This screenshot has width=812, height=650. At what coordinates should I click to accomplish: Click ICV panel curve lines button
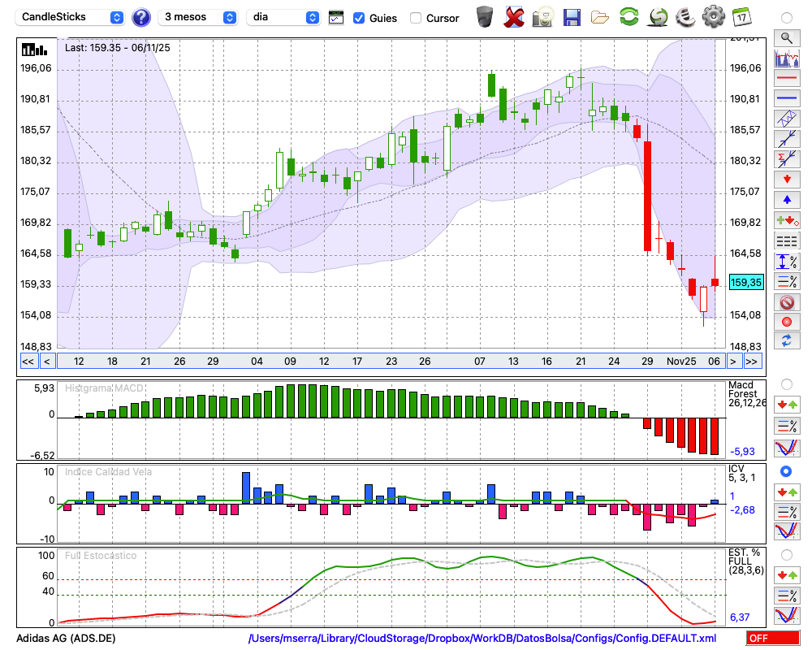787,531
